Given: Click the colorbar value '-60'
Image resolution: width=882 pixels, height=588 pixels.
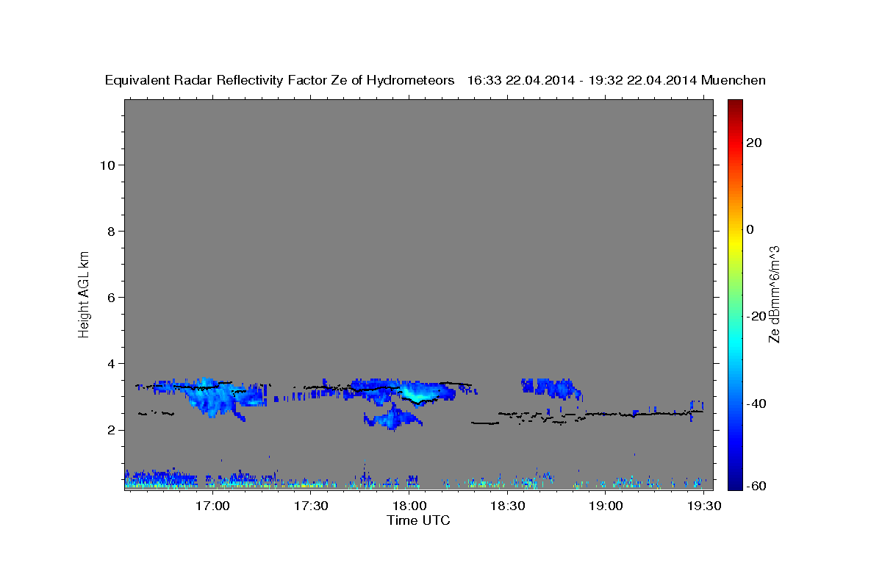Looking at the screenshot, I should click(x=757, y=486).
